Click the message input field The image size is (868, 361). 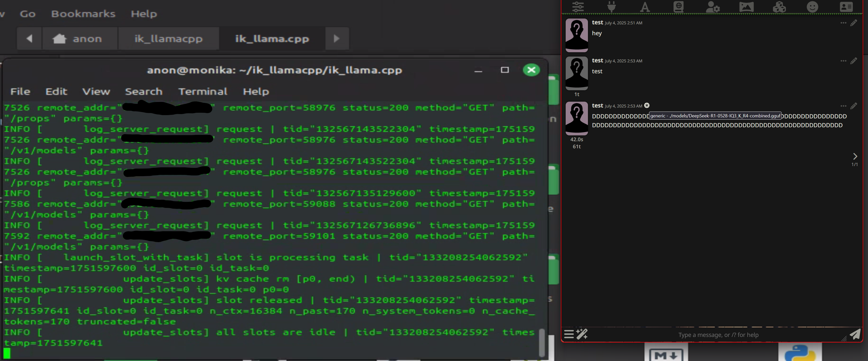coord(718,335)
